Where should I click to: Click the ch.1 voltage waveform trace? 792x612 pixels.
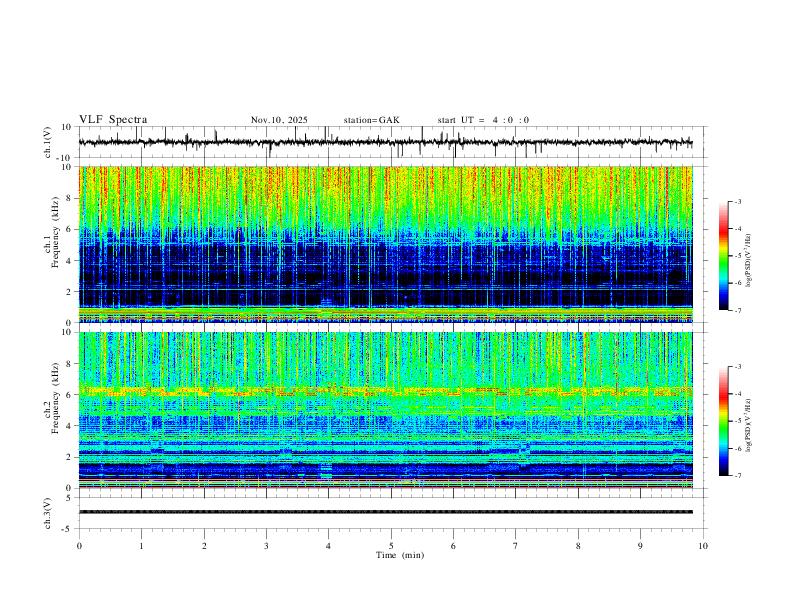385,142
